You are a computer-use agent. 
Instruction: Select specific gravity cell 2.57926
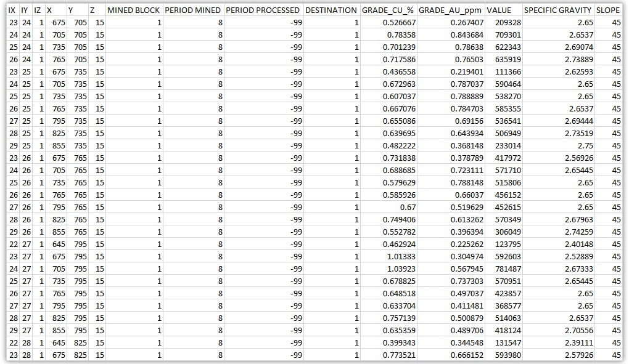(x=558, y=355)
